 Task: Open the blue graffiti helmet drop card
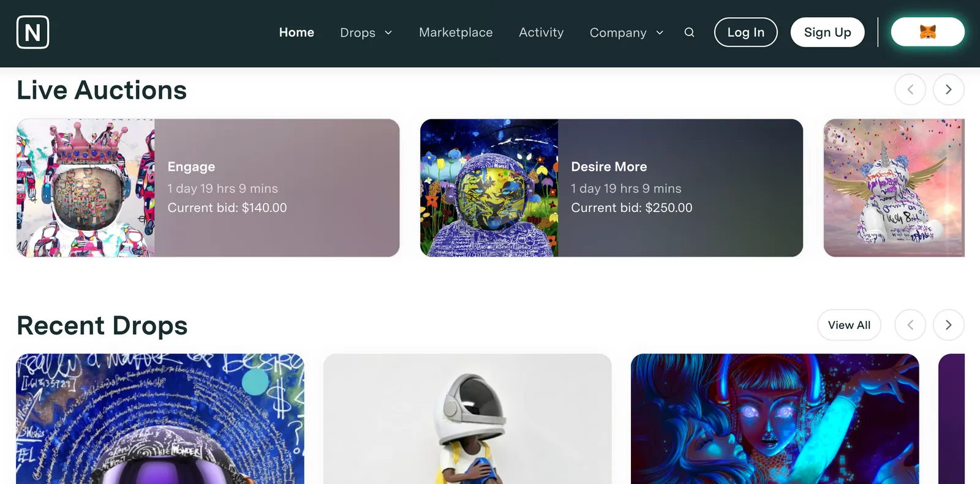tap(160, 418)
